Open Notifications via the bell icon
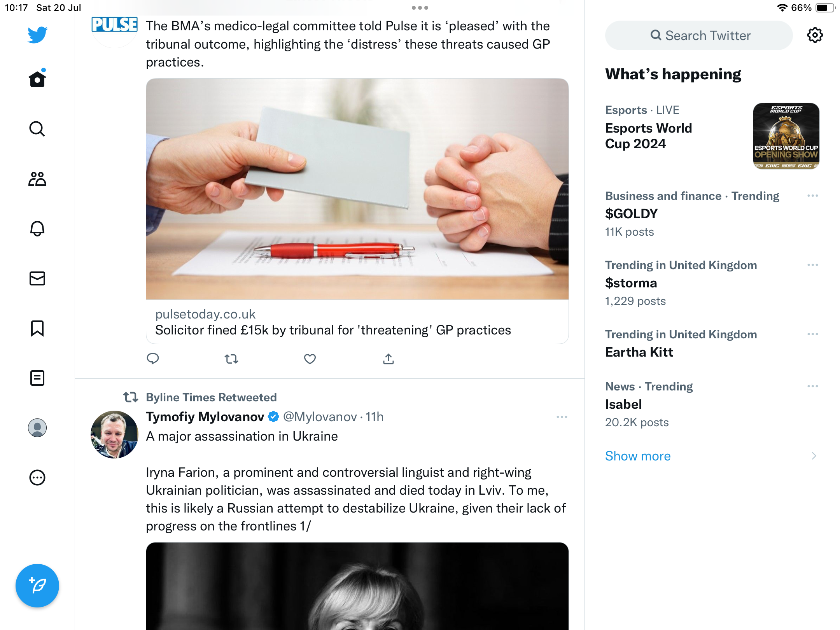 pyautogui.click(x=37, y=229)
